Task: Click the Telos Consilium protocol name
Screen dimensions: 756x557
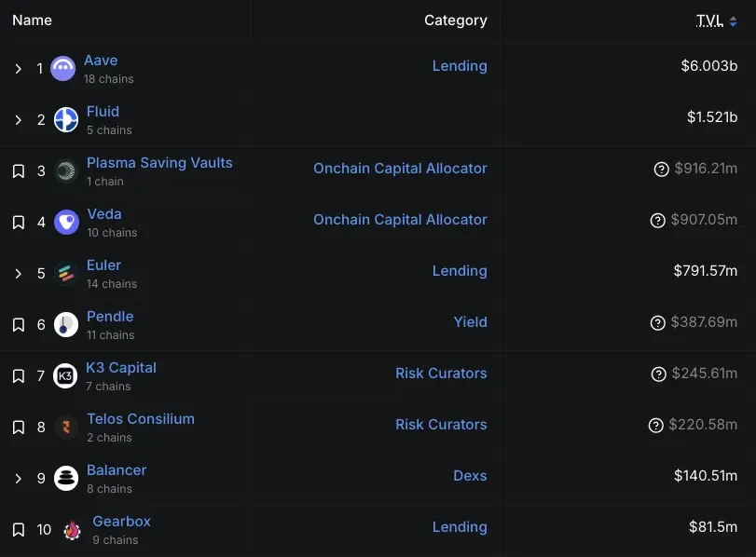Action: [140, 418]
